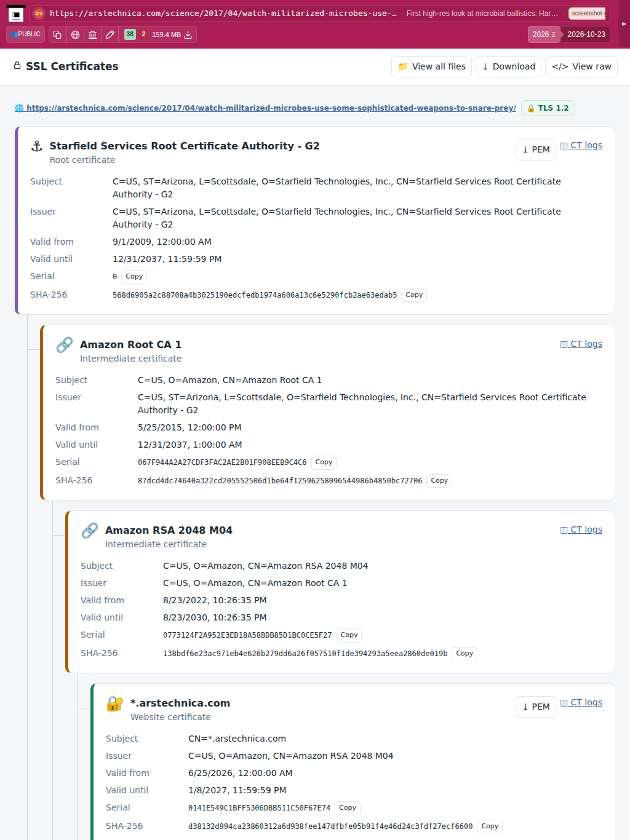
Task: Click the globe icon in the toolbar
Action: tap(75, 34)
